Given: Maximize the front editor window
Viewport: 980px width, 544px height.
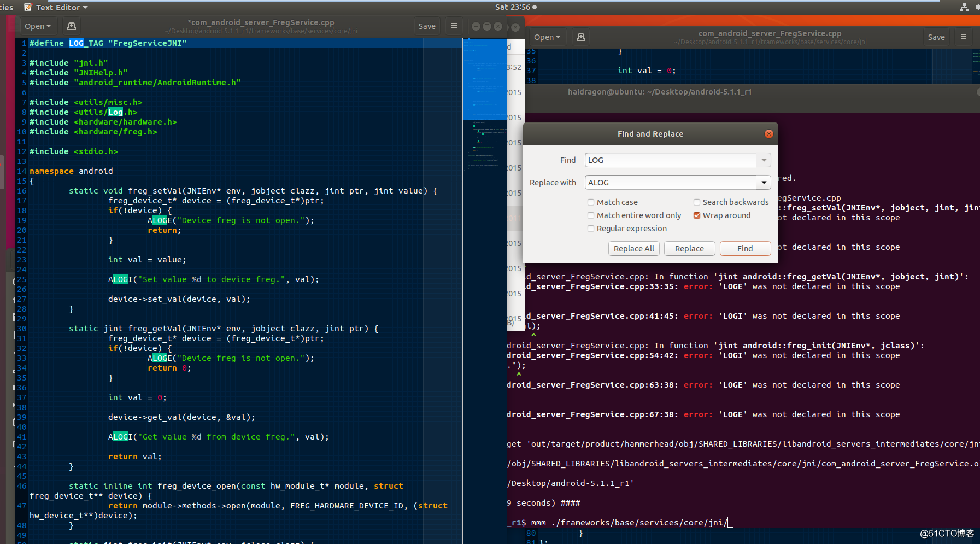Looking at the screenshot, I should click(x=486, y=26).
